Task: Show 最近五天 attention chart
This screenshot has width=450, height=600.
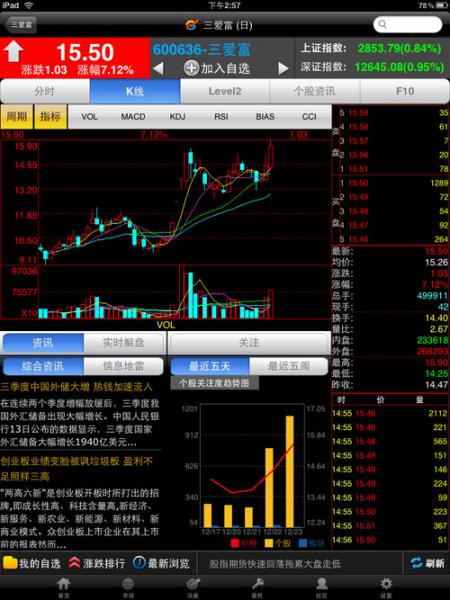Action: pyautogui.click(x=210, y=366)
